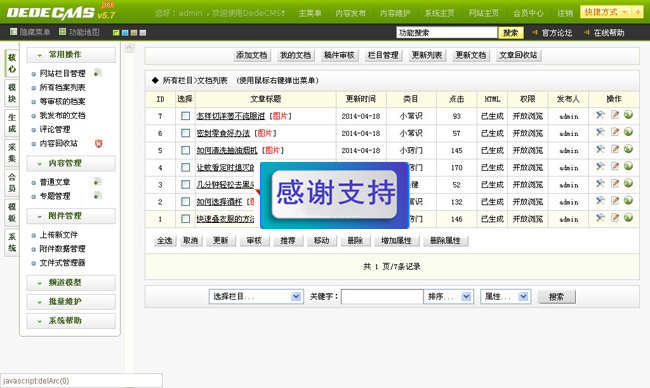Click the 功能搜索 search input field

point(447,32)
